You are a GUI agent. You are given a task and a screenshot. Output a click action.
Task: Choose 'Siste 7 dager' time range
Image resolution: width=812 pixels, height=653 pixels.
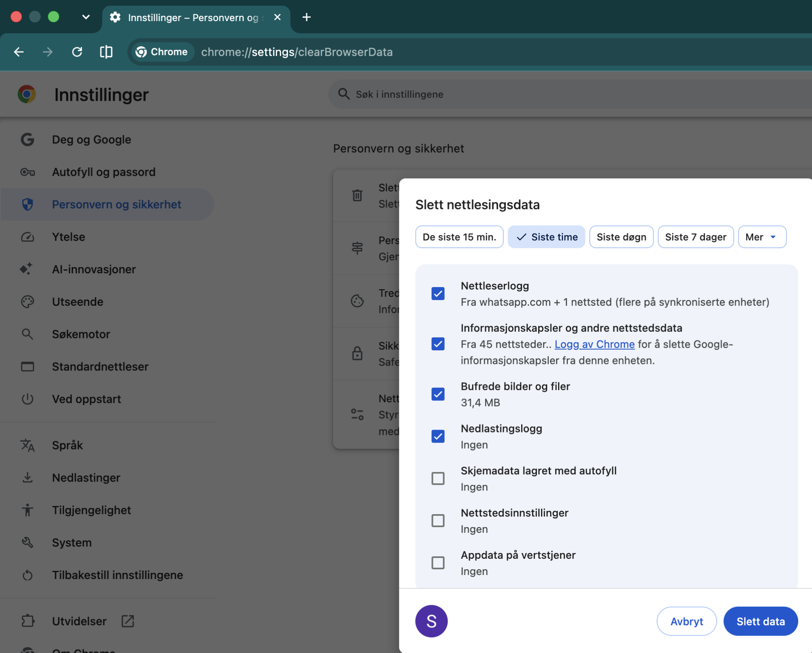(x=695, y=237)
